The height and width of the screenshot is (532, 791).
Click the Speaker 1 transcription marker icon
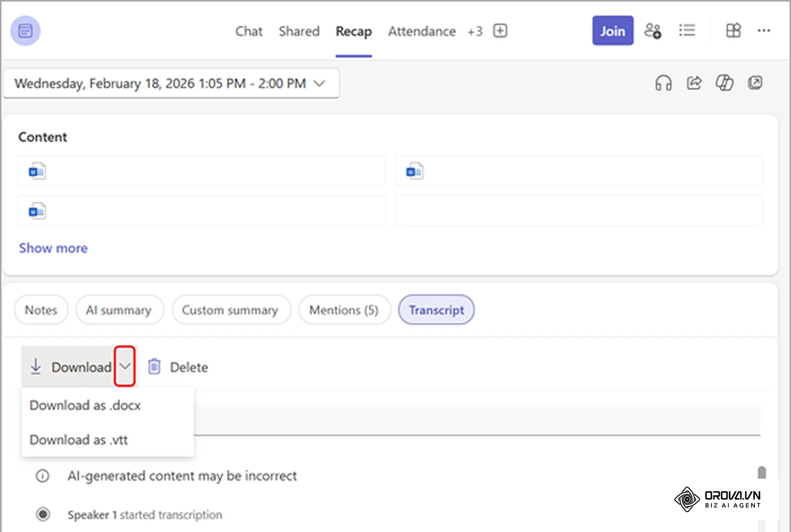tap(43, 514)
